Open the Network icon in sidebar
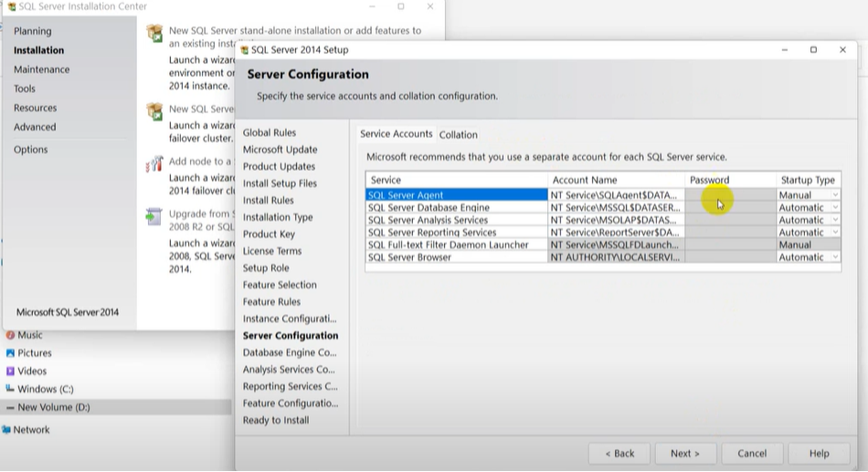Screen dimensions: 868x472 (6, 430)
